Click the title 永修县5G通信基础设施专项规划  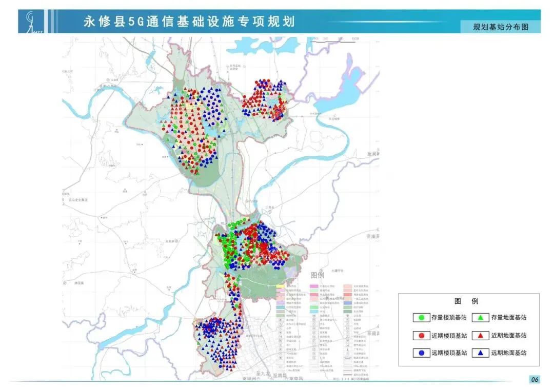189,22
